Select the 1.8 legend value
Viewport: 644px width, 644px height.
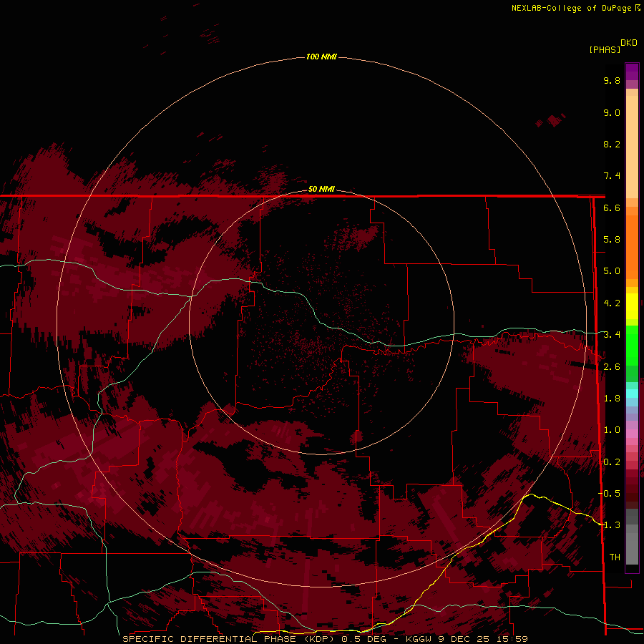[612, 399]
